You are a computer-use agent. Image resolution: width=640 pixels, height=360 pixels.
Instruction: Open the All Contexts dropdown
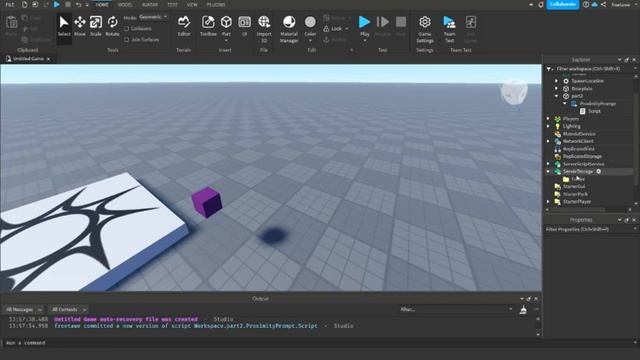point(68,310)
